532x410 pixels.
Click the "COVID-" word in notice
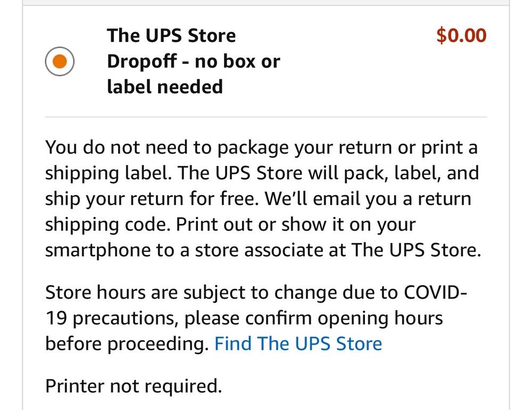click(436, 292)
